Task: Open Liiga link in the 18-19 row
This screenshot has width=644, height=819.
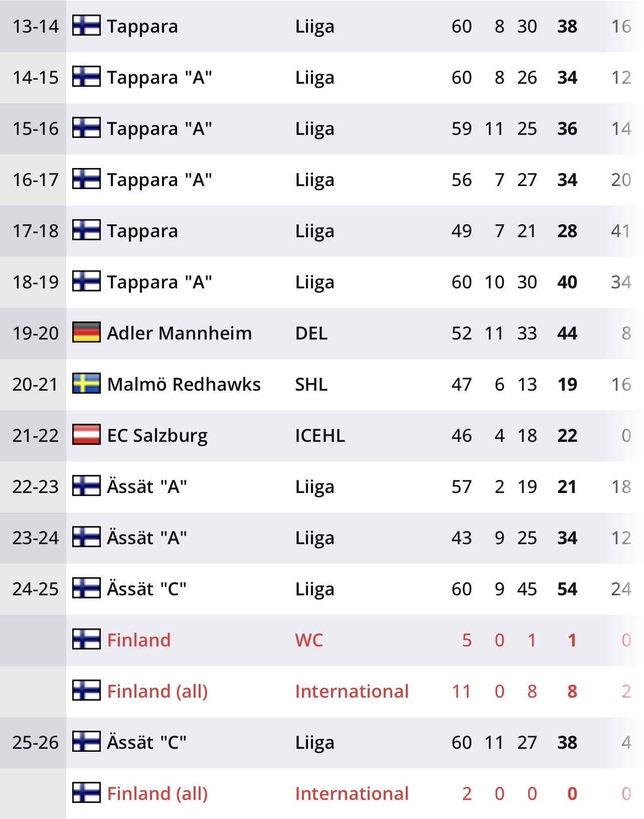Action: pyautogui.click(x=314, y=282)
